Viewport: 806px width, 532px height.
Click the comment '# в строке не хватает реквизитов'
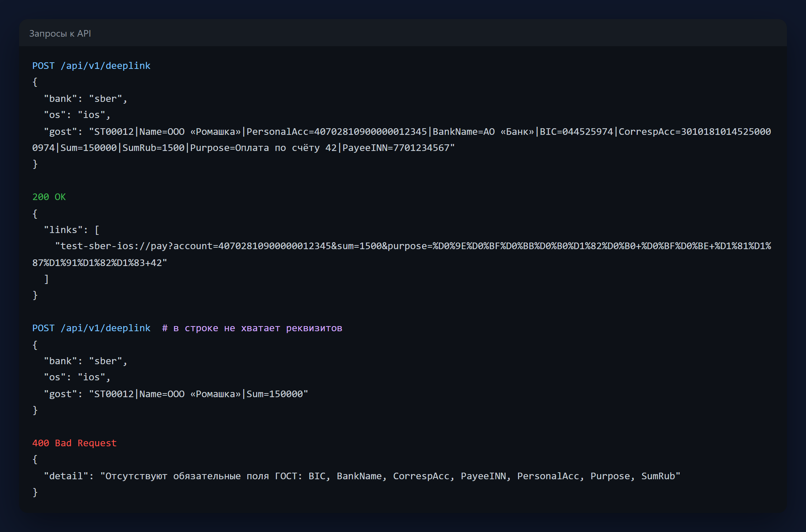click(252, 328)
